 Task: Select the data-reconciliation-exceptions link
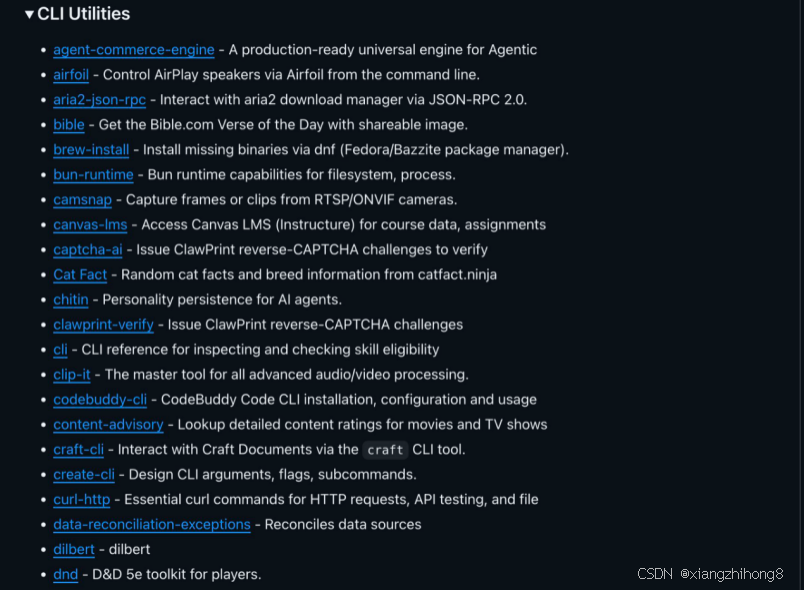[151, 525]
